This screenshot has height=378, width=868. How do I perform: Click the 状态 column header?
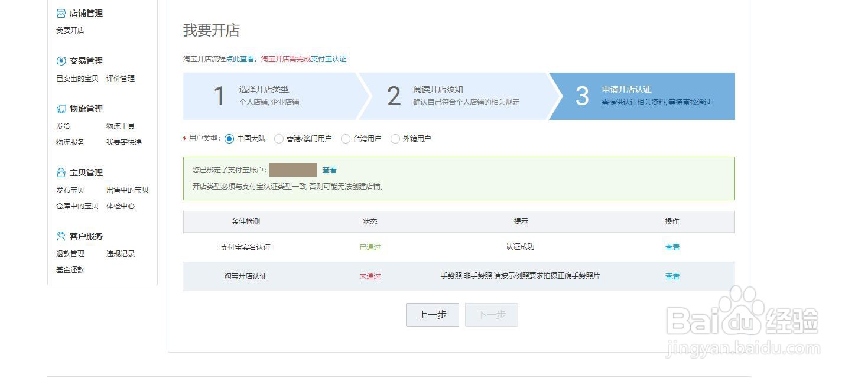370,221
